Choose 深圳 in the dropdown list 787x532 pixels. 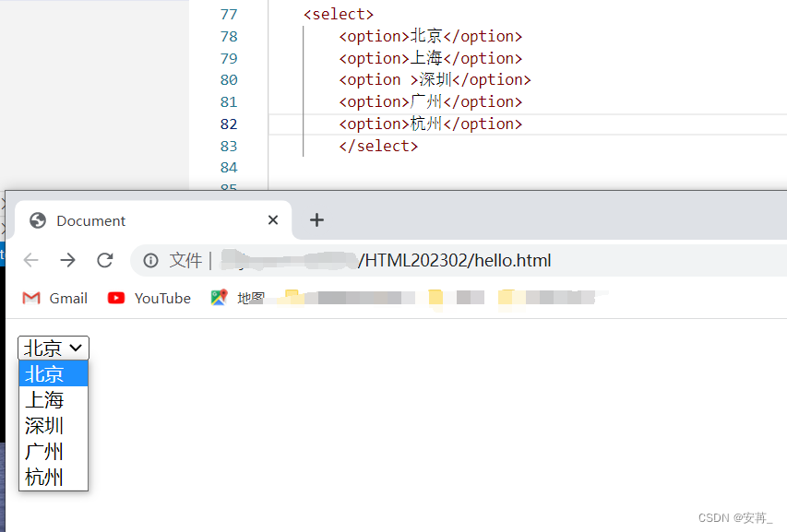point(54,425)
